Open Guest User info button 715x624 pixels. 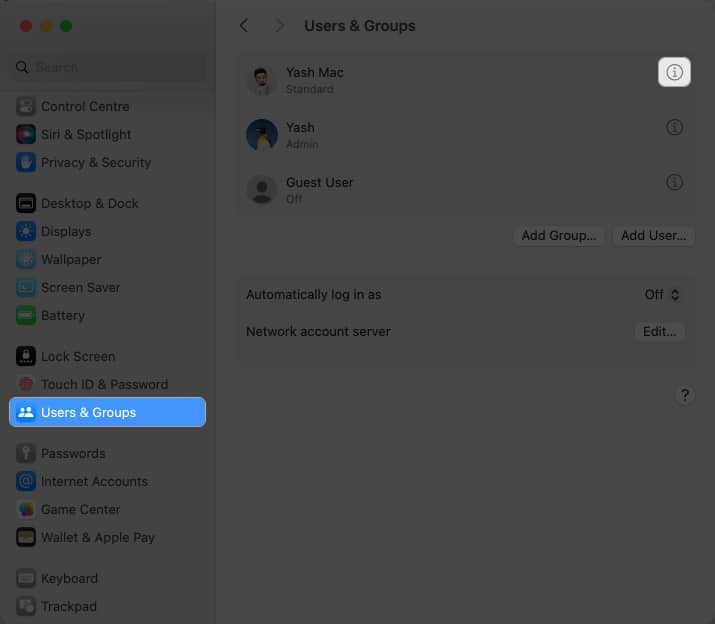(x=675, y=183)
